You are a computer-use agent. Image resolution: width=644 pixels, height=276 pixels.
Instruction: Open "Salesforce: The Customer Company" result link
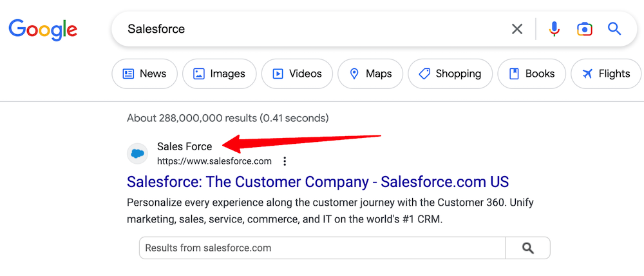317,181
